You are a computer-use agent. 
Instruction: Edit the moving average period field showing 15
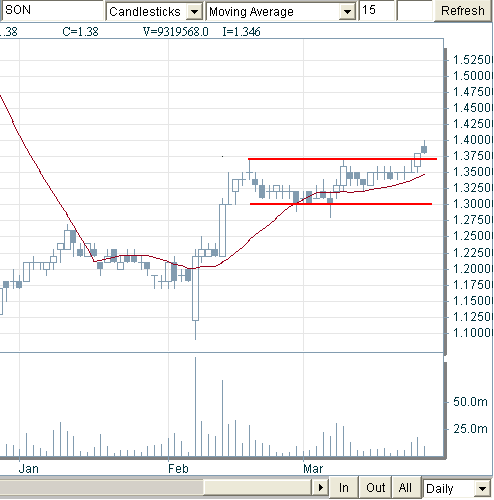(x=376, y=11)
